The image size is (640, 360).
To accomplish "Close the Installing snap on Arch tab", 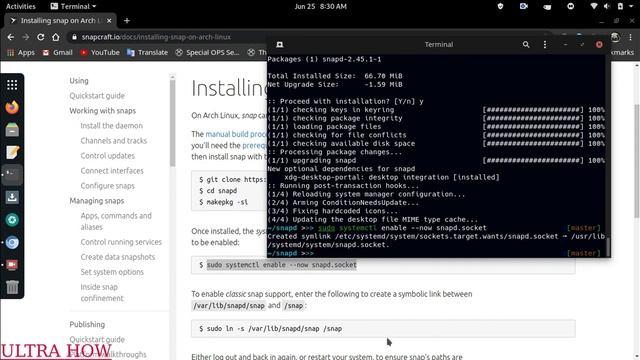I will 109,20.
